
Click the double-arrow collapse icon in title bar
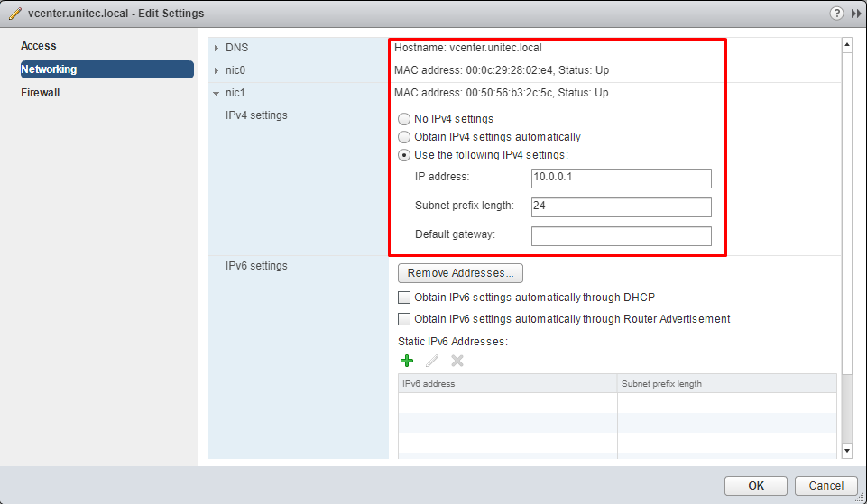[x=856, y=14]
